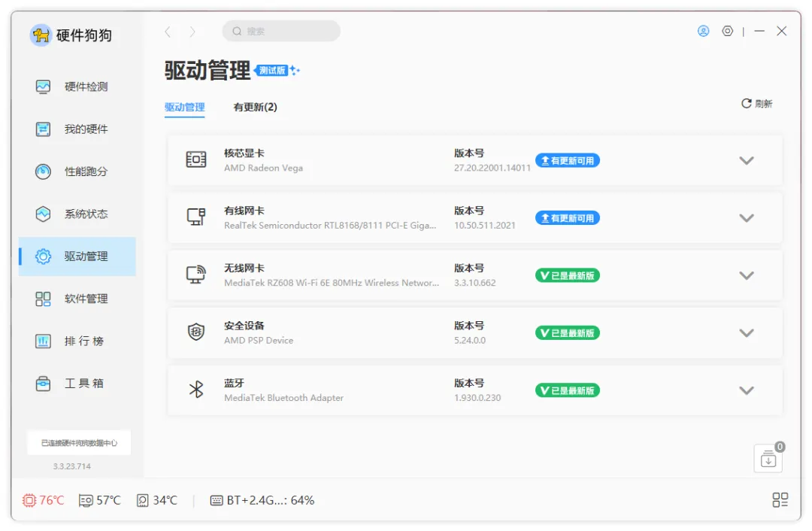View 系统状态 system status
This screenshot has width=812, height=531.
coord(76,214)
